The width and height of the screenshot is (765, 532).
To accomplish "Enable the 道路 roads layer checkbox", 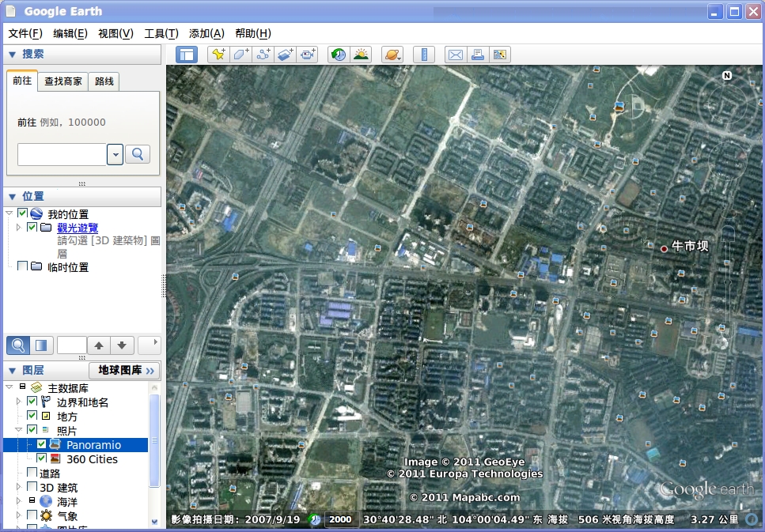I will (32, 473).
